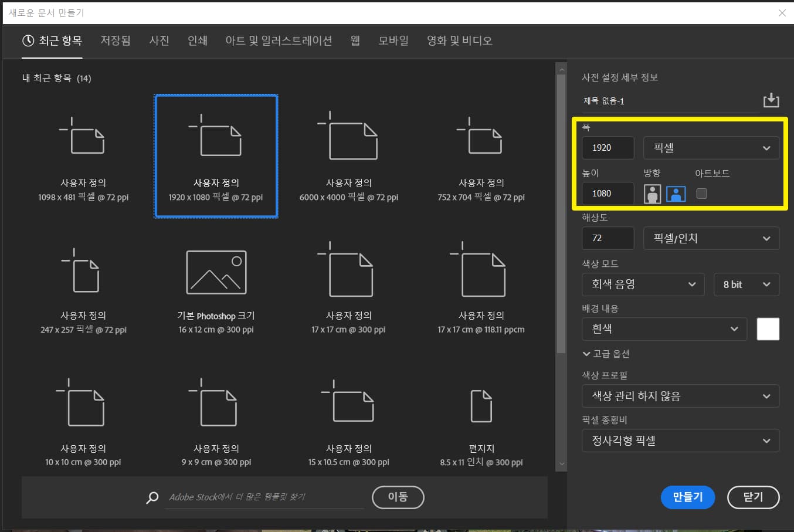The height and width of the screenshot is (532, 794).
Task: Click the scrollbar down arrow
Action: click(x=561, y=464)
